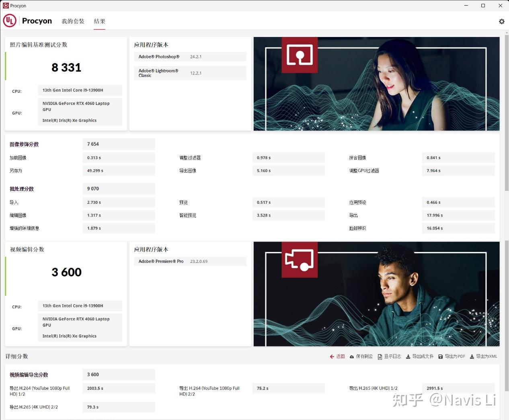Click the 保存到云 button
Image resolution: width=509 pixels, height=420 pixels.
click(361, 356)
